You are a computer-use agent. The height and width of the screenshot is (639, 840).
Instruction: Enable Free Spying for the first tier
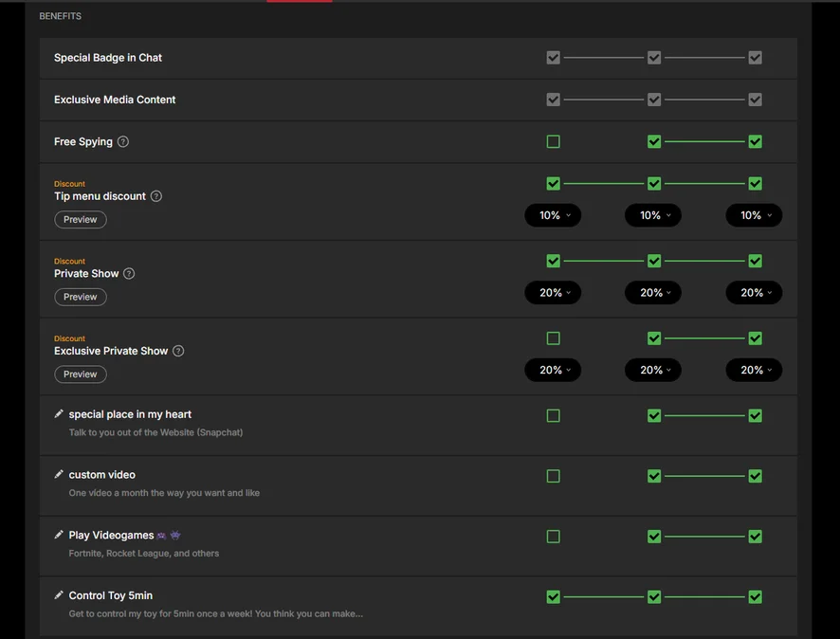click(554, 142)
